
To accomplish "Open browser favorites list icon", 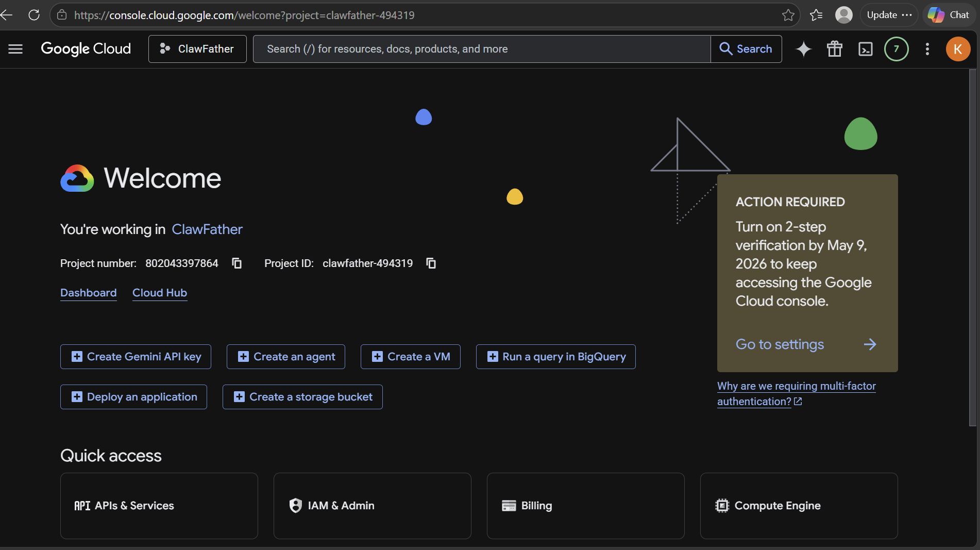I will [816, 15].
